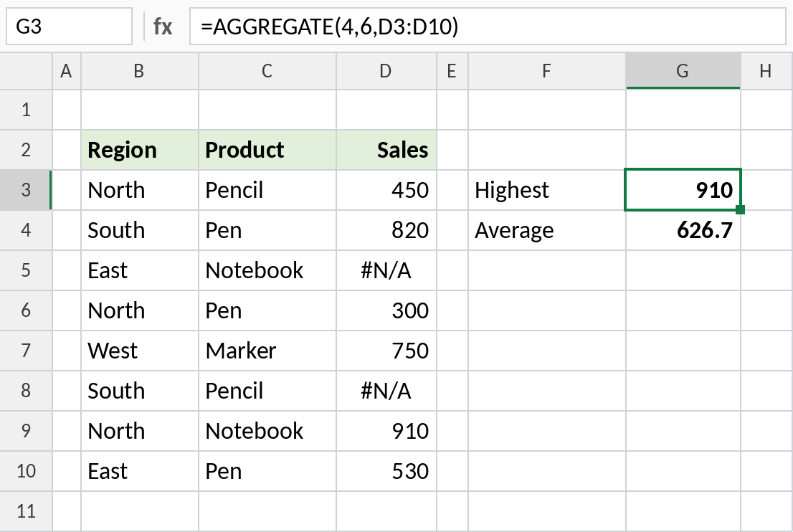Select column A header
The height and width of the screenshot is (532, 793).
tap(66, 71)
